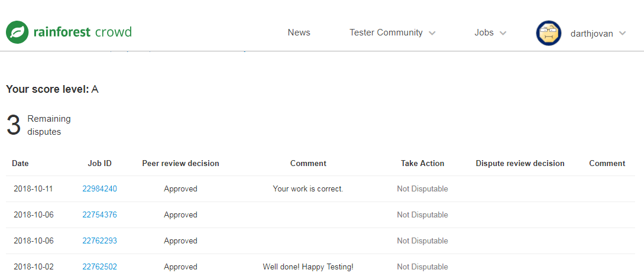Open the darthjovan user avatar image
Viewport: 644px width, 273px height.
549,33
